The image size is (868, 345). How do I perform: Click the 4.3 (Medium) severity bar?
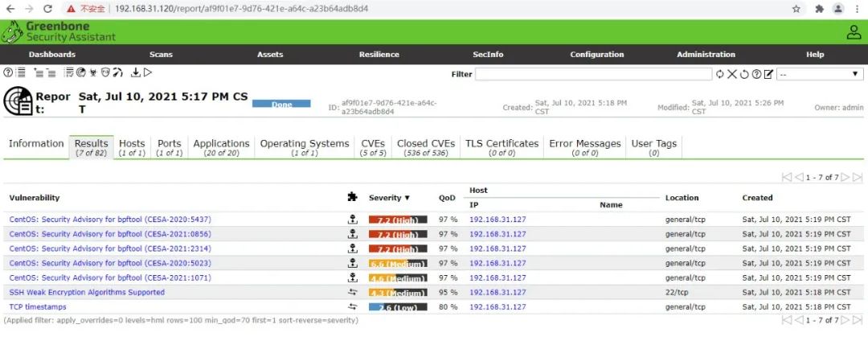click(398, 293)
